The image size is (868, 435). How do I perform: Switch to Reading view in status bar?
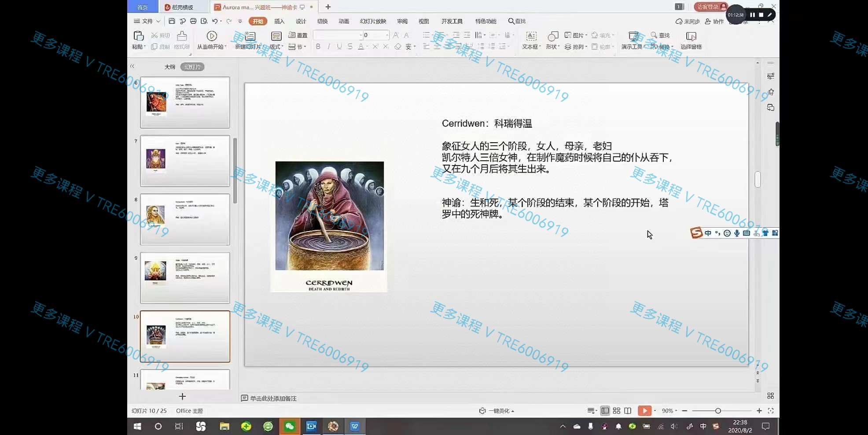tap(628, 411)
